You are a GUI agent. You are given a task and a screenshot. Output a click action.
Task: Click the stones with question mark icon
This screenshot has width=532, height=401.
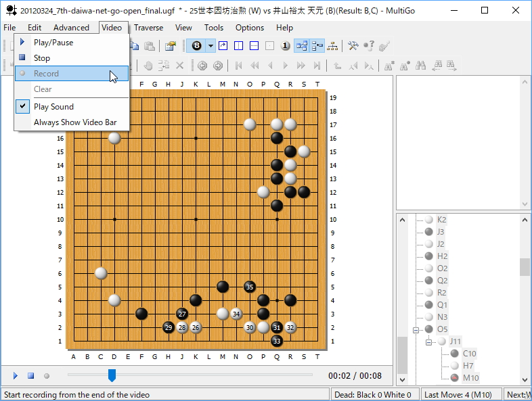(x=368, y=46)
